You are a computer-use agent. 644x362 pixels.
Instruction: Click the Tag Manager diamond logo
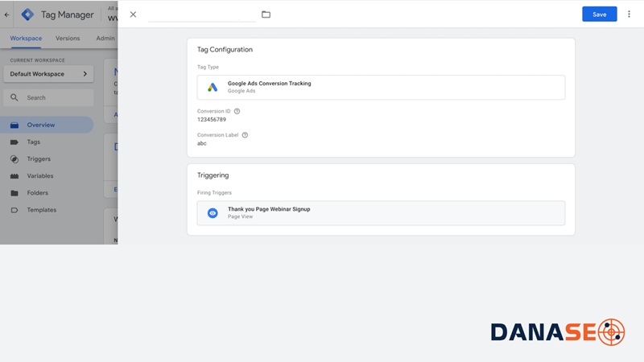tap(27, 14)
